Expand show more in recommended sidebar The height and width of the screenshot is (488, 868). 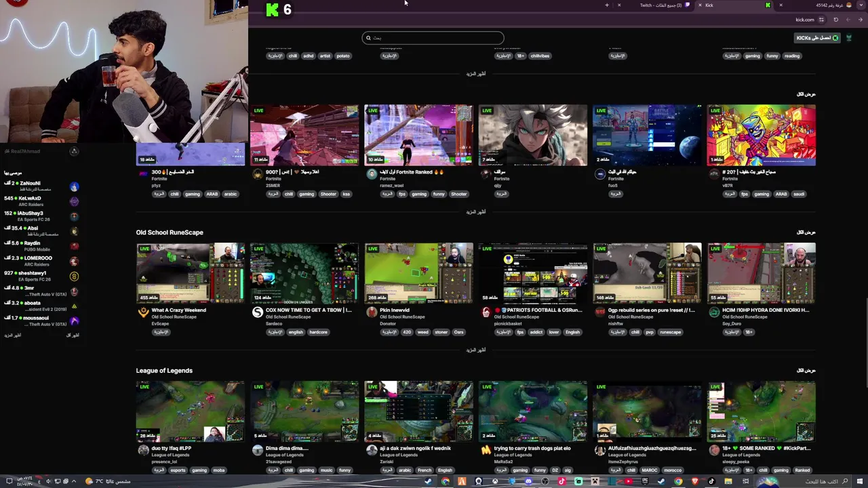point(12,335)
